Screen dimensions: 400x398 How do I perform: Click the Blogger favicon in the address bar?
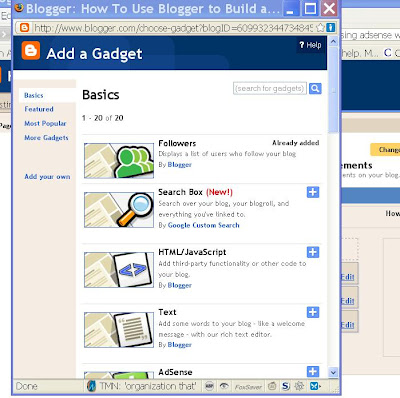click(25, 28)
